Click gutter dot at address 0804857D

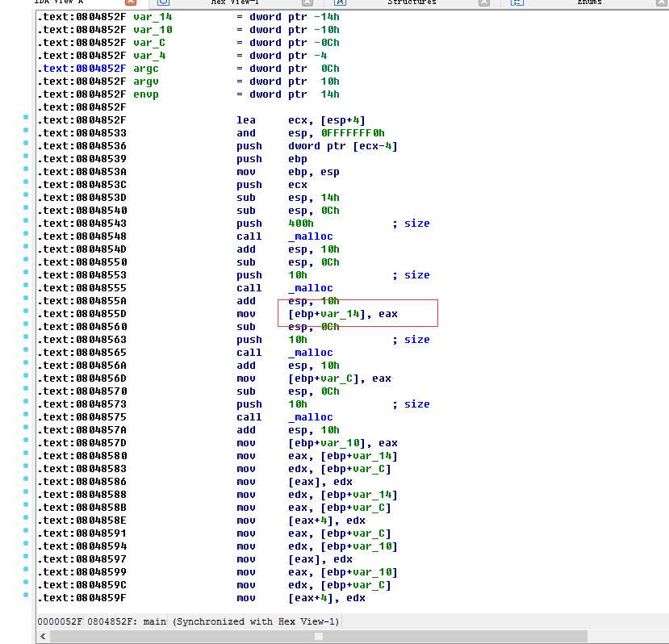pyautogui.click(x=26, y=440)
